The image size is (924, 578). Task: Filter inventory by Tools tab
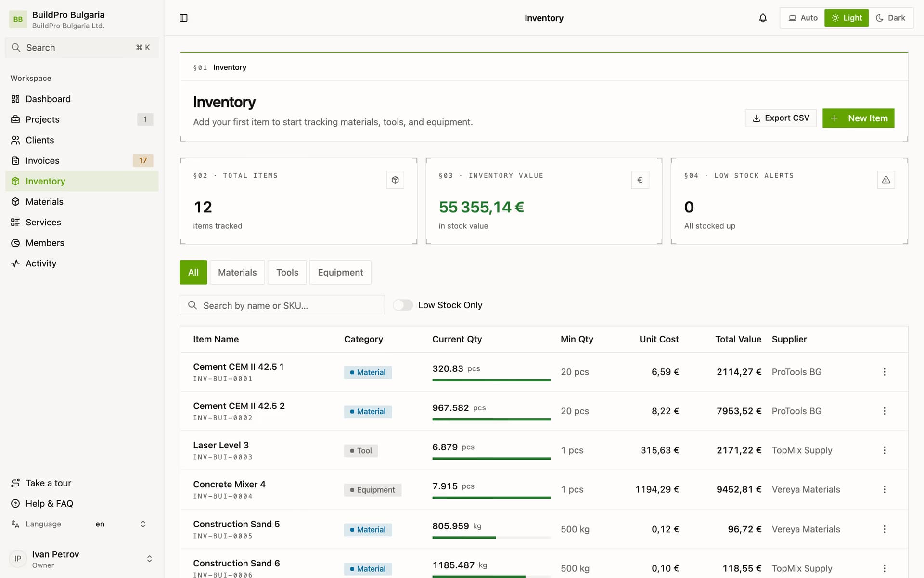[287, 272]
